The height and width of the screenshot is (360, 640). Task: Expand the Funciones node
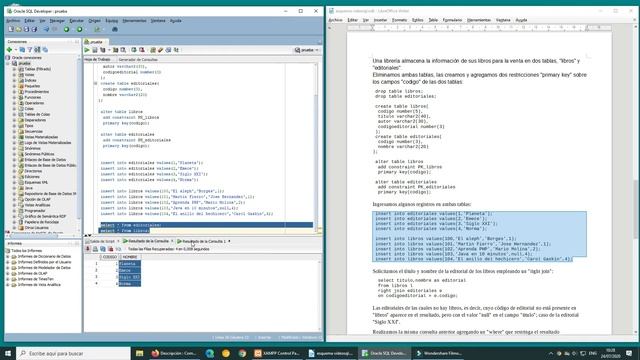pyautogui.click(x=14, y=98)
